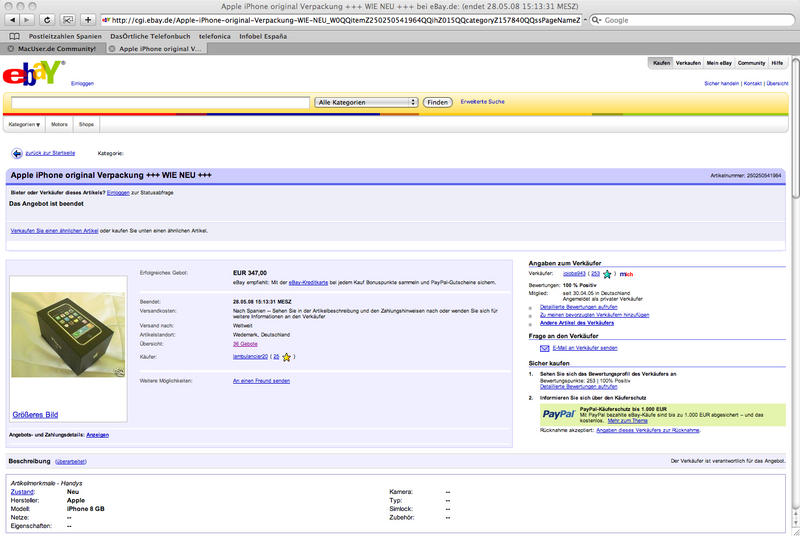Select the Apple iPhone original tab

[157, 49]
